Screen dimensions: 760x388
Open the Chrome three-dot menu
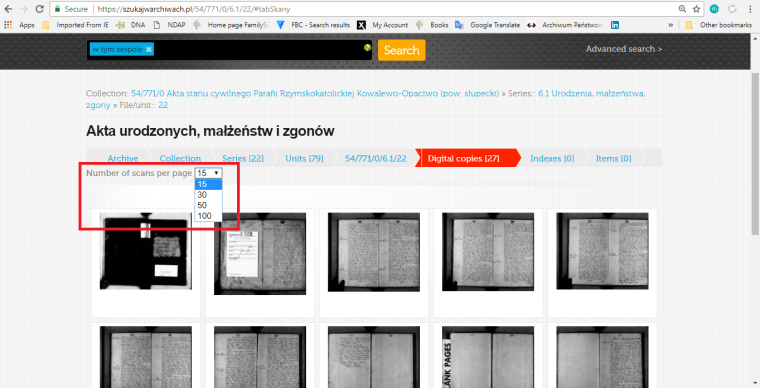pyautogui.click(x=750, y=9)
